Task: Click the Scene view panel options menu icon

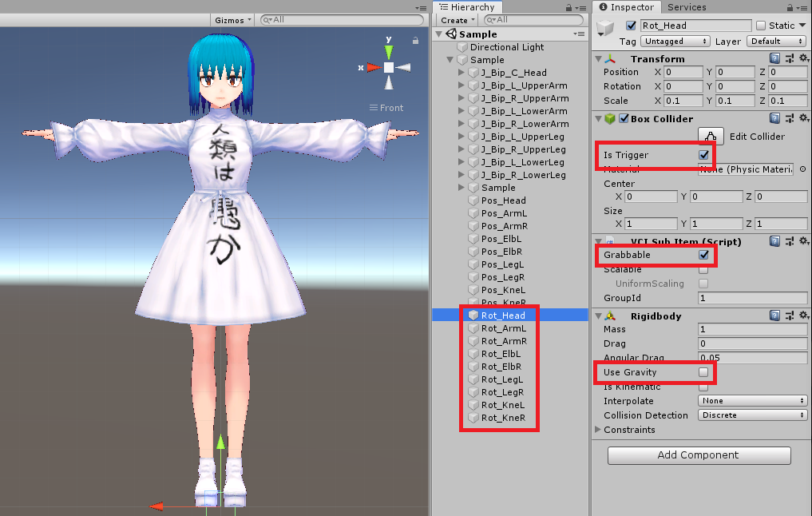Action: 421,8
